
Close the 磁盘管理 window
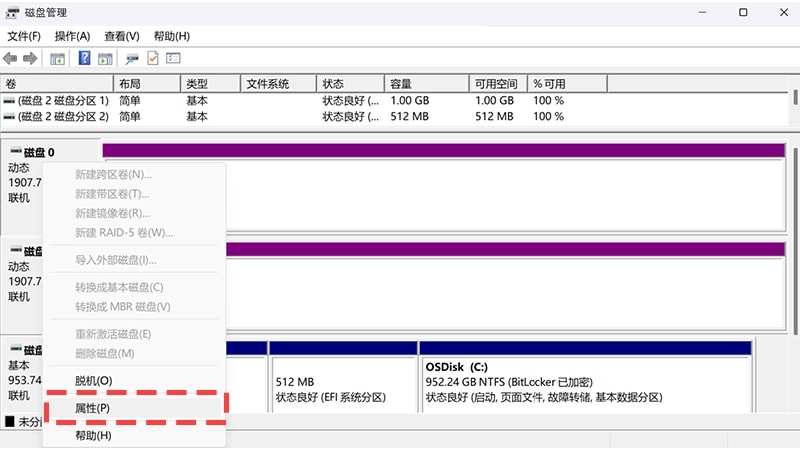tap(784, 12)
